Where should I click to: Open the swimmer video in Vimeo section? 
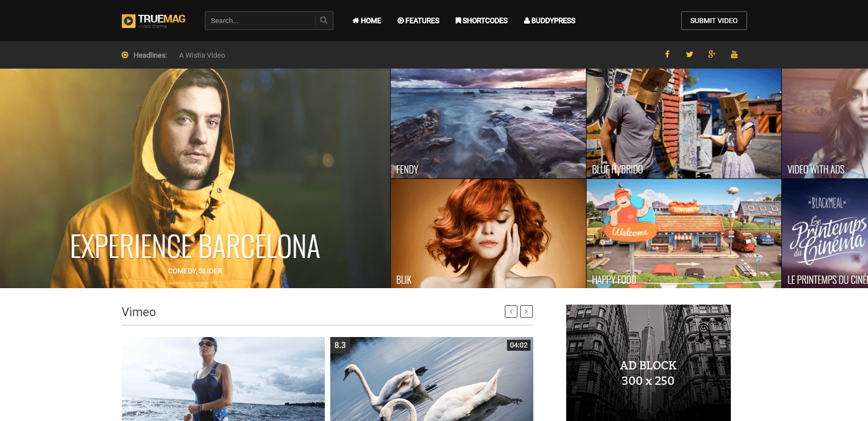coord(223,379)
